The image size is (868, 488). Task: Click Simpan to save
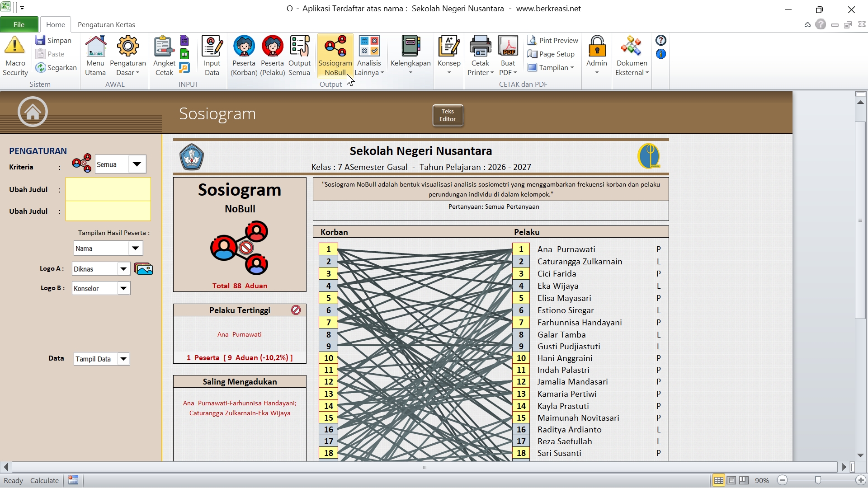tap(54, 41)
